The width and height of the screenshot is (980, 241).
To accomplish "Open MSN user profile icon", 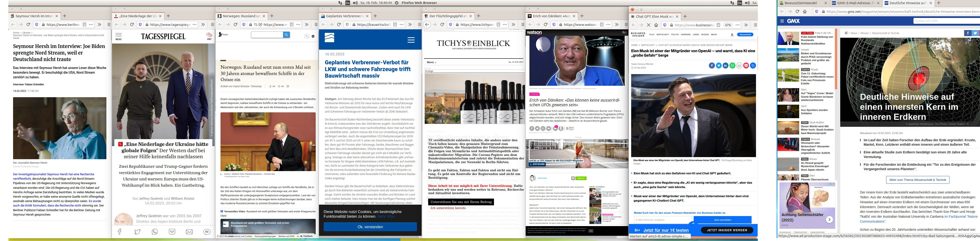I will pos(307,36).
